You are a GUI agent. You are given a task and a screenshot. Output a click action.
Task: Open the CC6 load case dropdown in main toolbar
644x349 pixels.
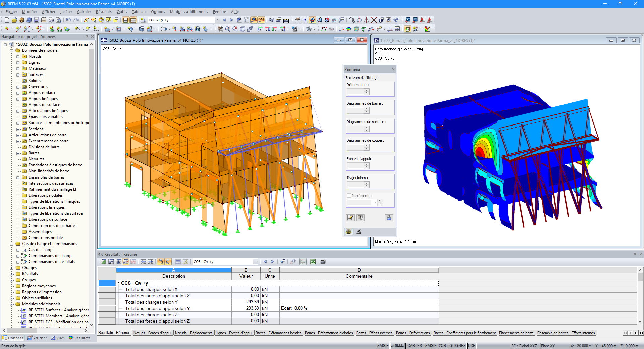[x=217, y=20]
